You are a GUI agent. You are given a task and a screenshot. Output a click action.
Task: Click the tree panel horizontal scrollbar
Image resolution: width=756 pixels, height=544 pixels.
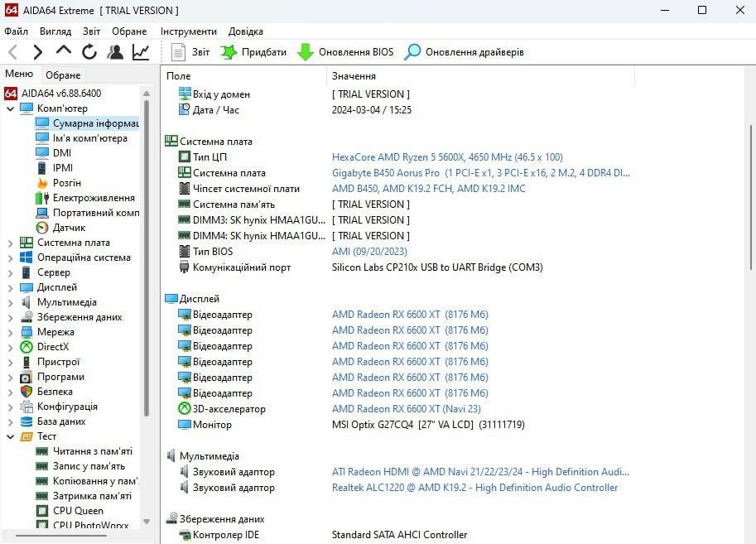tap(60, 536)
